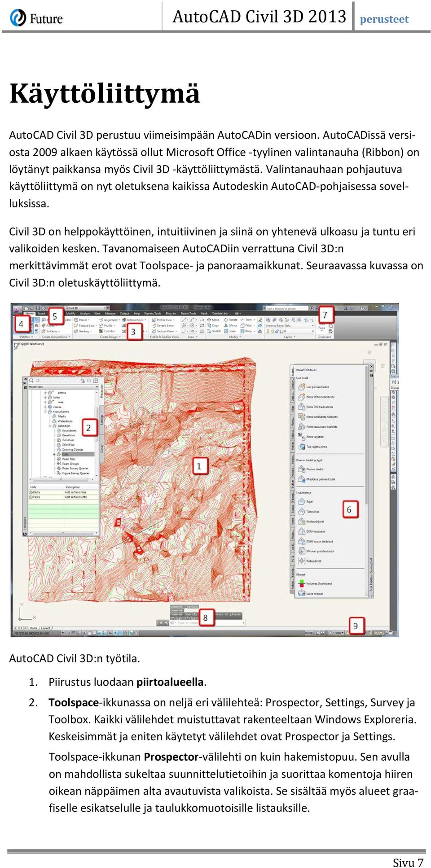
Task: Select the Copy tool in Modify panel
Action: pos(214,325)
